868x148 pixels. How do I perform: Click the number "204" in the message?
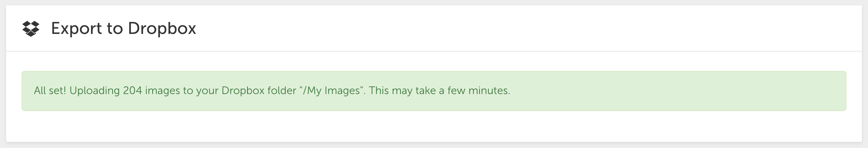coord(133,91)
